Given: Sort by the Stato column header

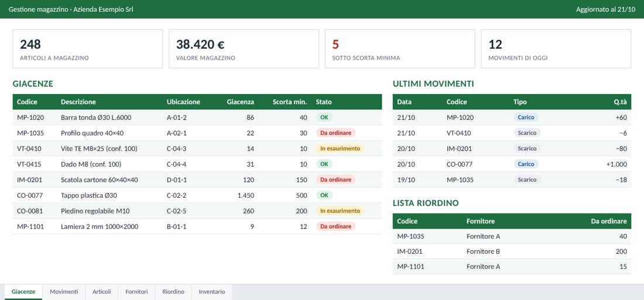Looking at the screenshot, I should pos(324,102).
